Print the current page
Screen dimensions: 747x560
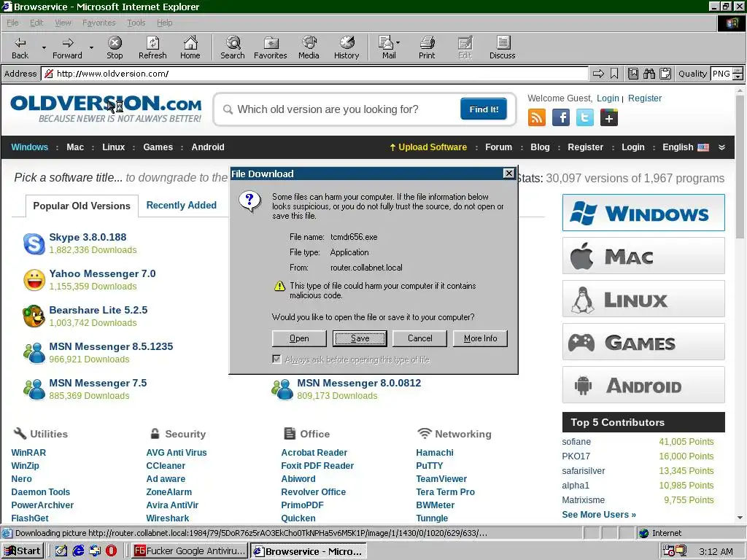tap(427, 47)
